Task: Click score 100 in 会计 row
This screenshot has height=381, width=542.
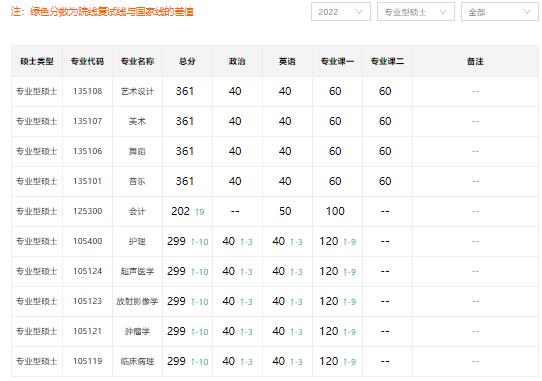Action: 335,211
